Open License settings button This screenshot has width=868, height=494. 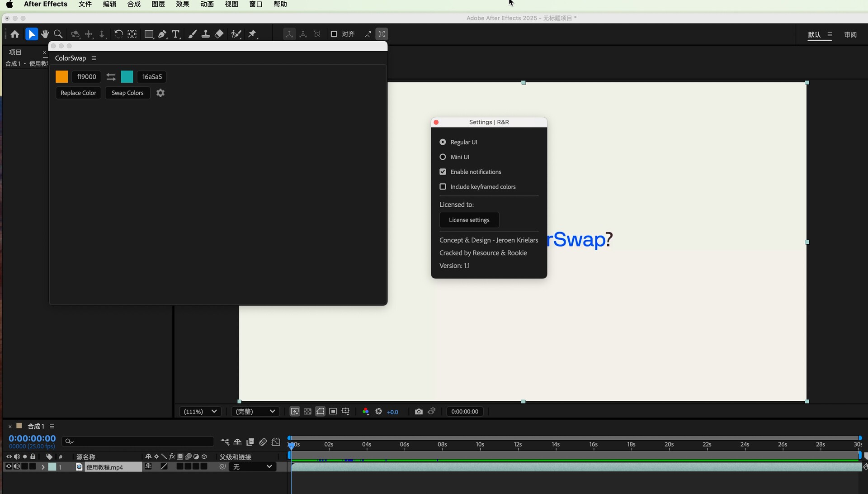(x=469, y=220)
